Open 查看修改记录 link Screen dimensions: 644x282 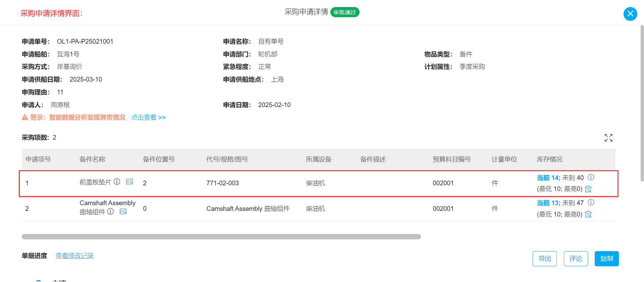click(x=74, y=255)
